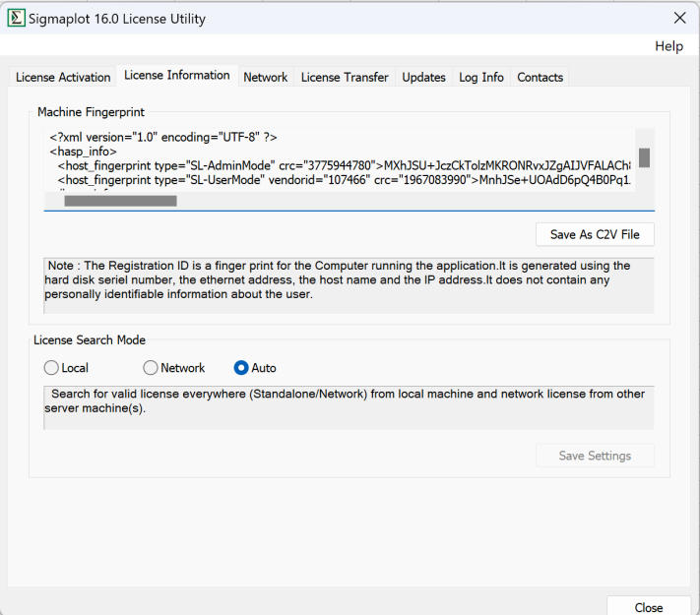Show the Updates tab
700x615 pixels.
click(423, 77)
